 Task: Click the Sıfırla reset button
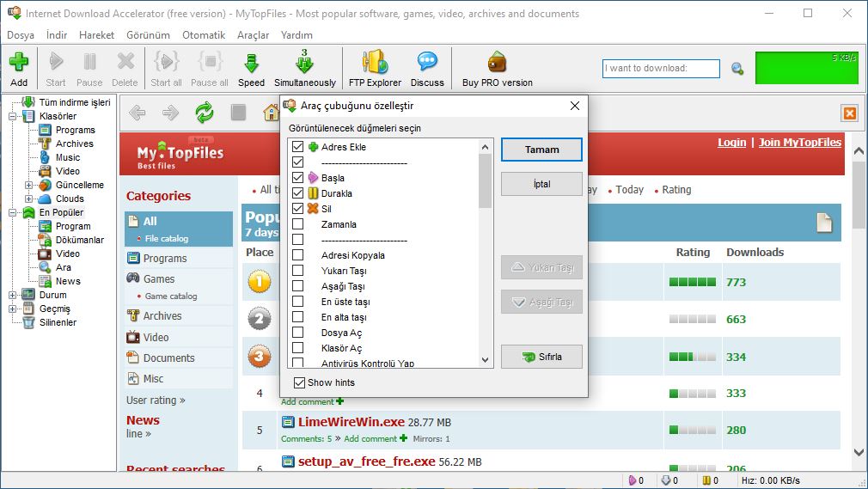pos(542,357)
